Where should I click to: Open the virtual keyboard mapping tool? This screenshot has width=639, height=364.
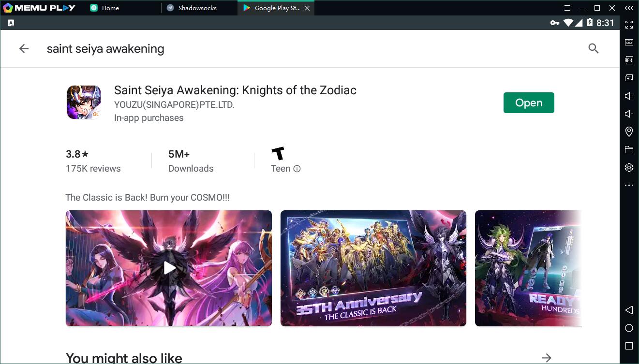pyautogui.click(x=629, y=42)
